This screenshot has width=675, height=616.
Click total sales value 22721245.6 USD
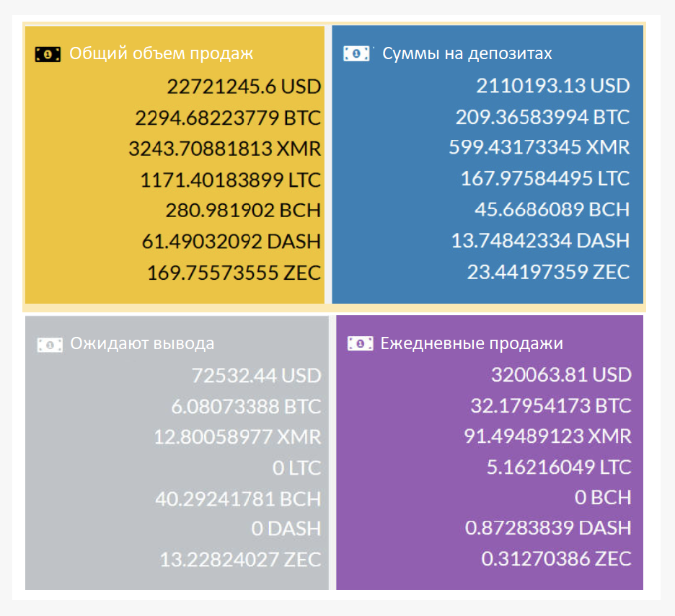244,87
